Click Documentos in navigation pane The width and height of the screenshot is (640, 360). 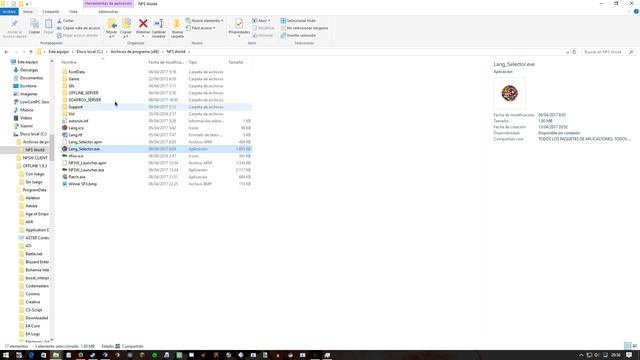[x=31, y=78]
